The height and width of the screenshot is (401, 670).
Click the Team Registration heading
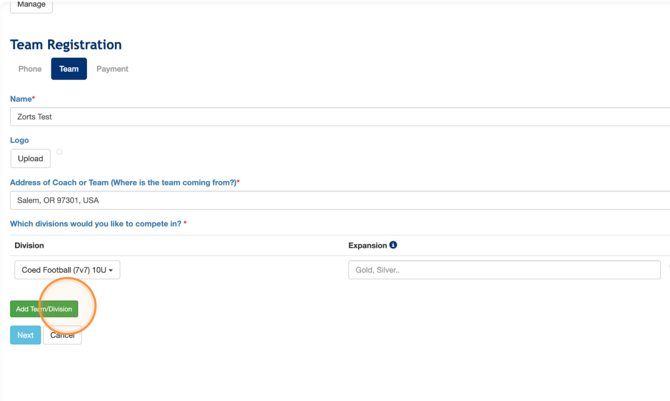(x=66, y=45)
